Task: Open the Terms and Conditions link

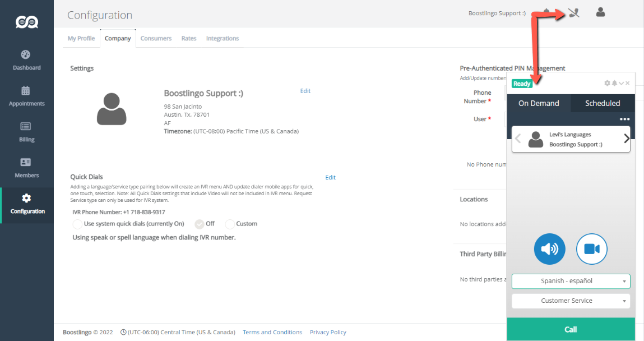Action: (x=272, y=333)
